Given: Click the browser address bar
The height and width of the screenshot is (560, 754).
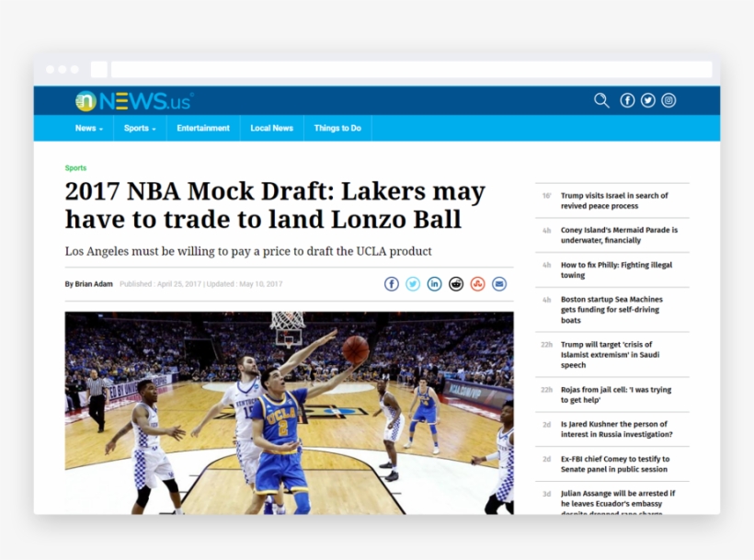Looking at the screenshot, I should (x=412, y=70).
